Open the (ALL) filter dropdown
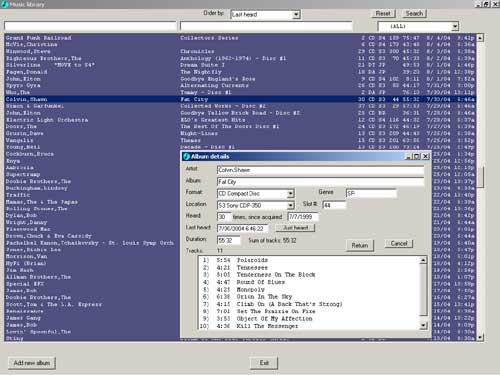Image resolution: width=500 pixels, height=375 pixels. click(455, 26)
